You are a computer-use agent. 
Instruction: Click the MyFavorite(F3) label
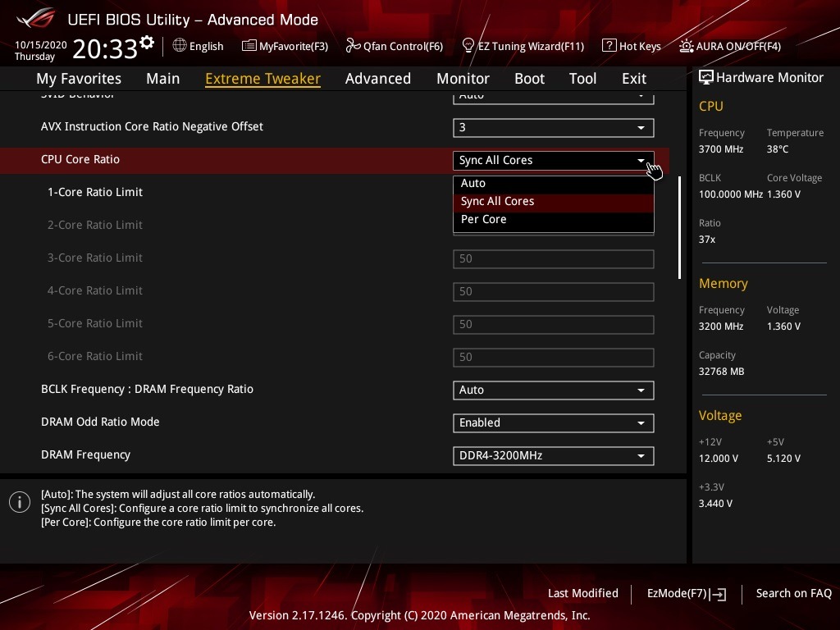(294, 46)
